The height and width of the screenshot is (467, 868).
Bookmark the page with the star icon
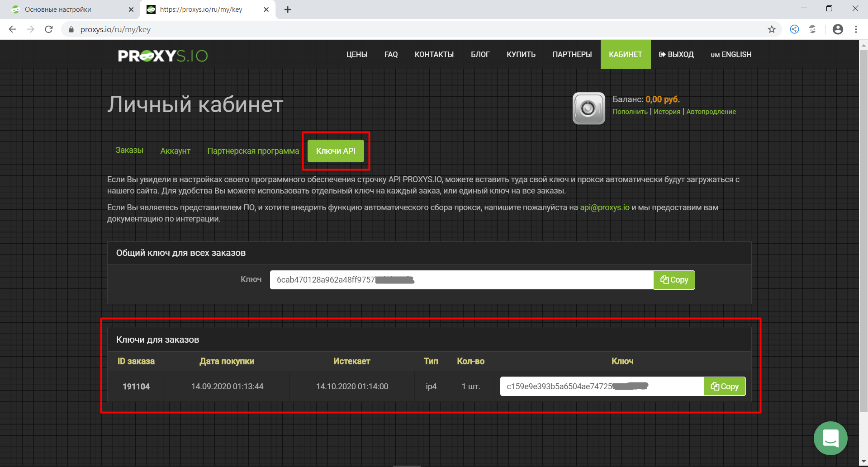coord(771,29)
